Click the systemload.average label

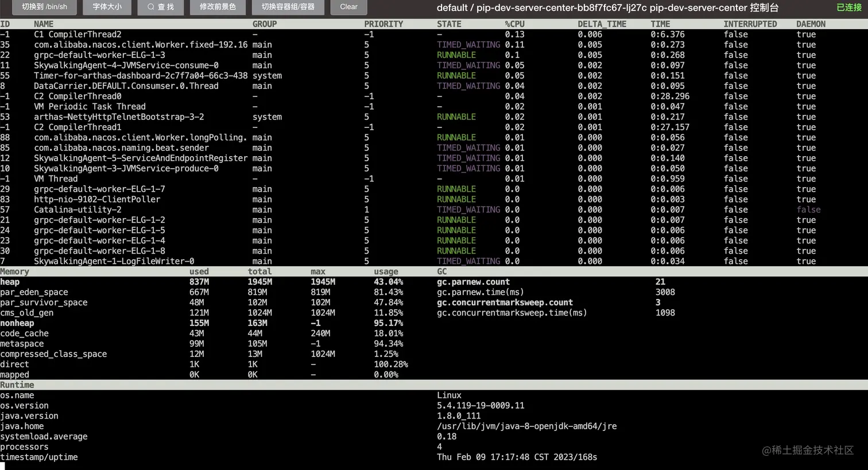click(44, 437)
